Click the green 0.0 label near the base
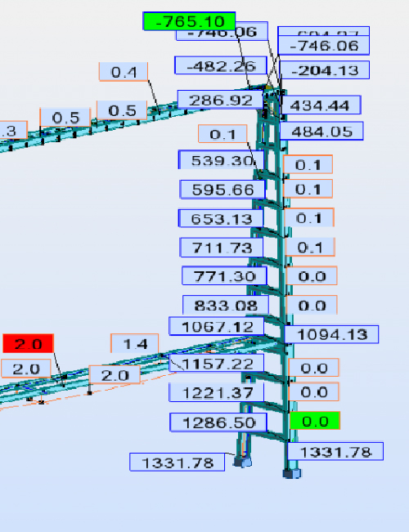This screenshot has height=532, width=409. (x=315, y=421)
